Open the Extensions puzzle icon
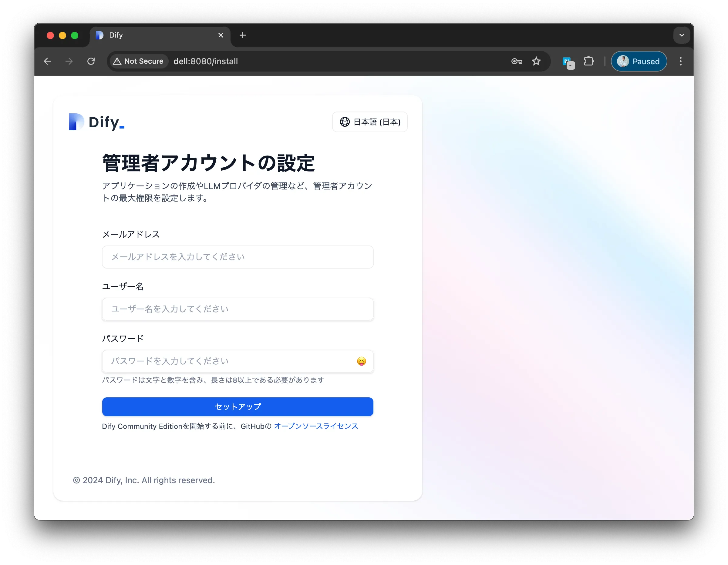 [589, 61]
